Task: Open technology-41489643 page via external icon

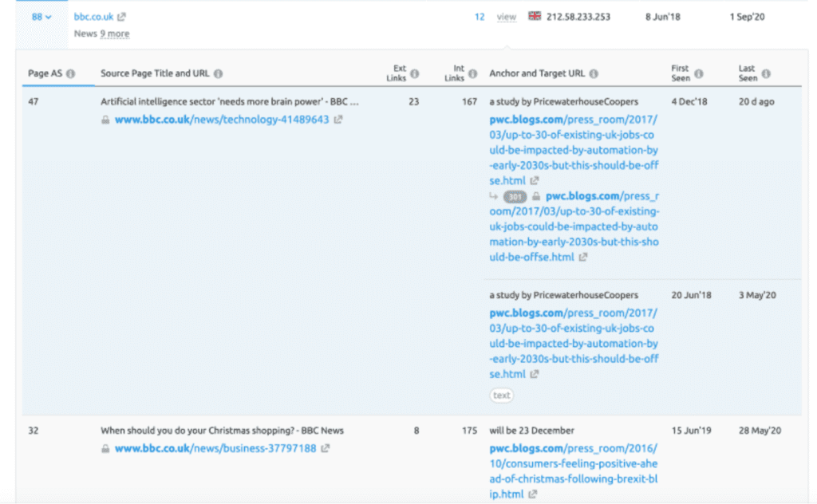Action: (338, 120)
